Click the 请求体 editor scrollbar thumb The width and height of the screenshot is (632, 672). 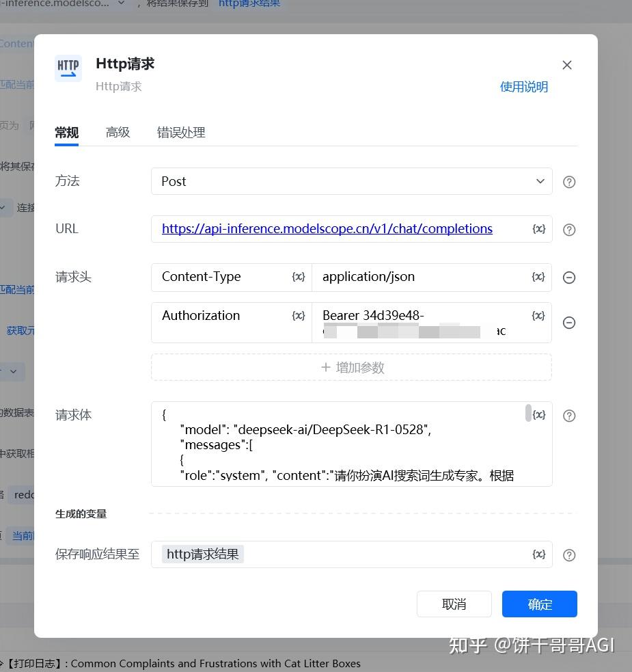pos(528,413)
